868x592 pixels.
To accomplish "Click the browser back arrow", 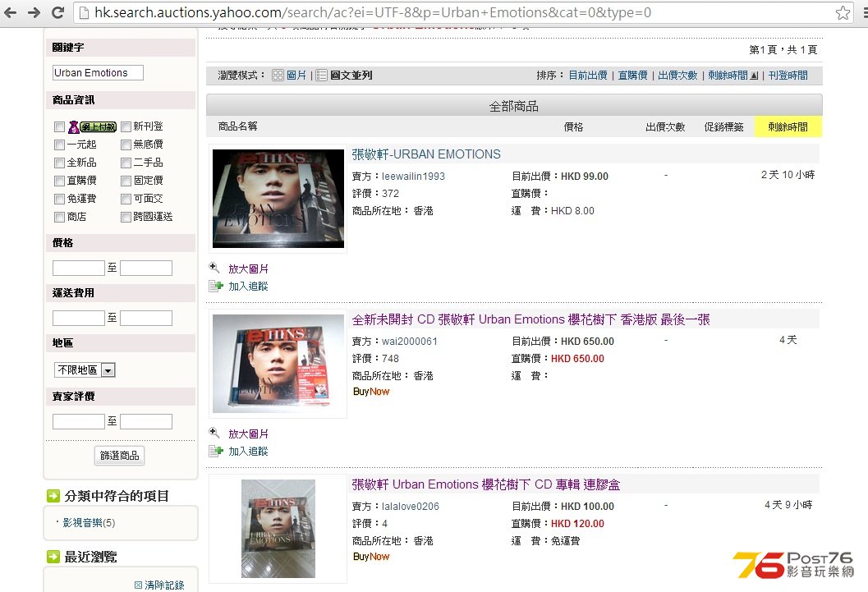I will click(x=10, y=12).
